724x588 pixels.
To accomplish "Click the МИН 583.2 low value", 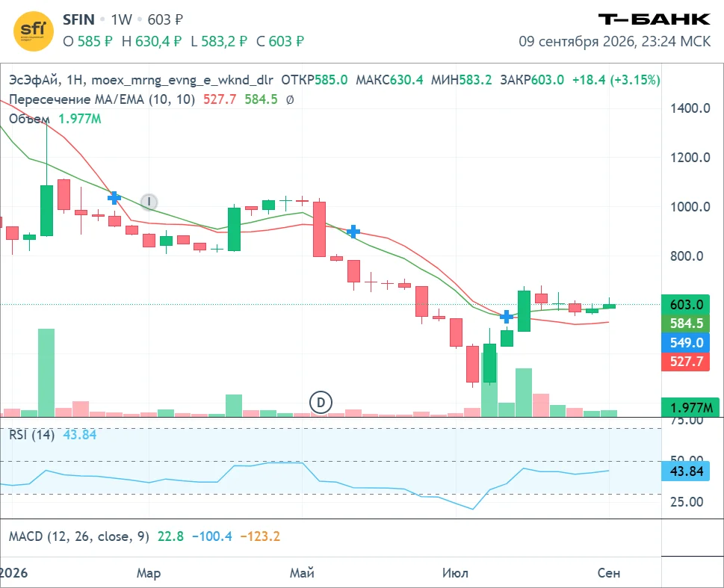I will [x=461, y=80].
